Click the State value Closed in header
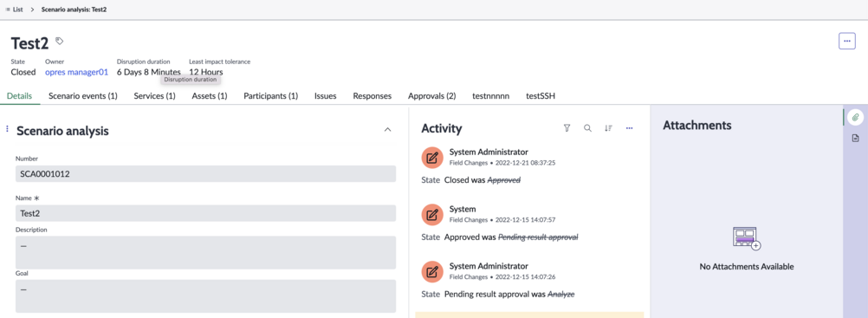Image resolution: width=868 pixels, height=318 pixels. [23, 72]
